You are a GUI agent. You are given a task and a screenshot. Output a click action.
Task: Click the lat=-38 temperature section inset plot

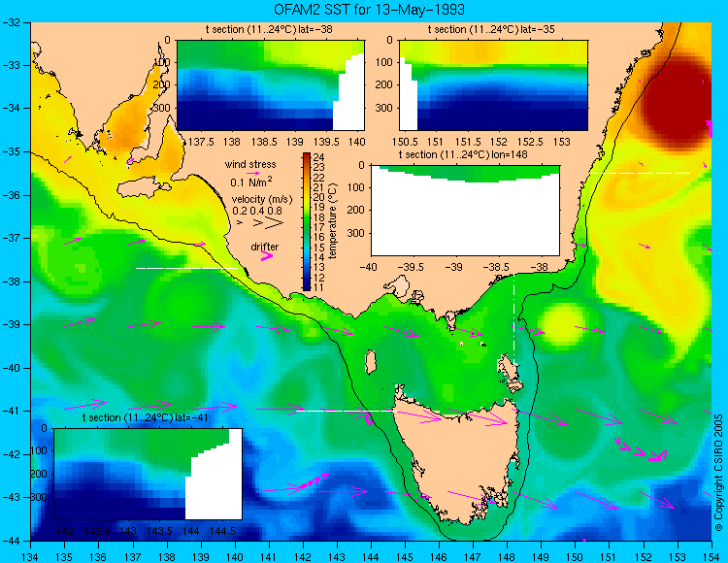271,85
